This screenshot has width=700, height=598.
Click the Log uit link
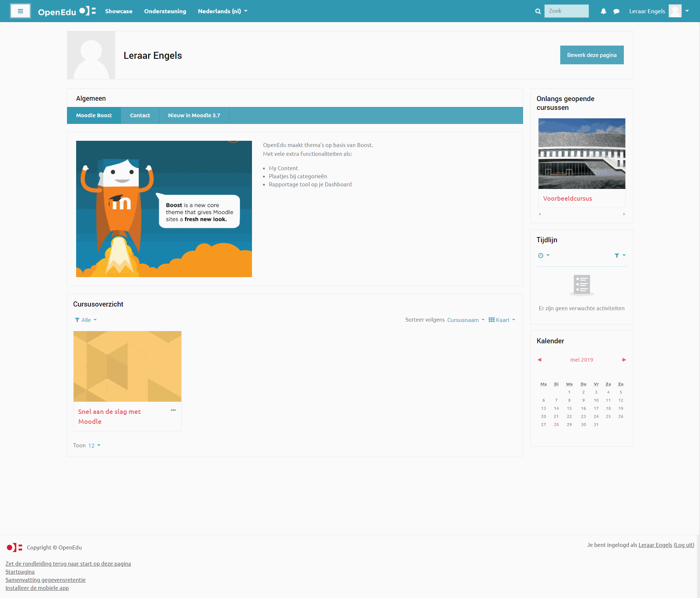pyautogui.click(x=684, y=545)
